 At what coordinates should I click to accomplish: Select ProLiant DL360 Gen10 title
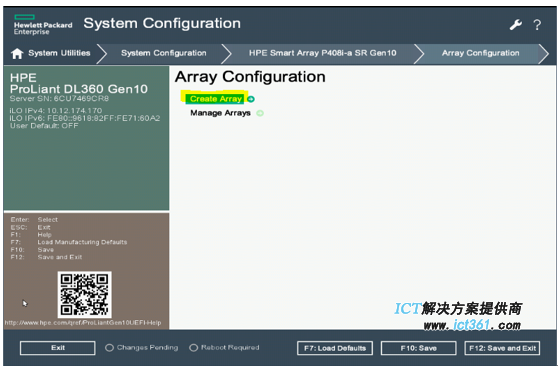[79, 89]
